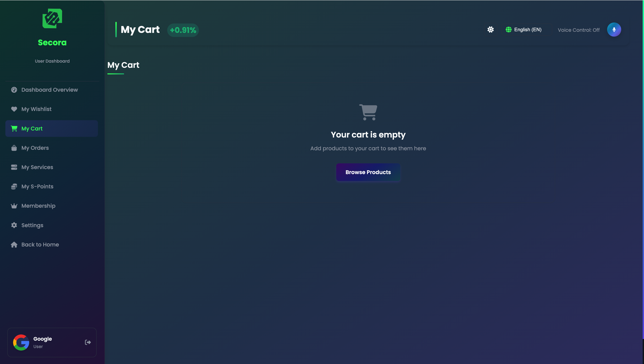644x364 pixels.
Task: Click the Voice Control: Off label
Action: click(x=578, y=30)
